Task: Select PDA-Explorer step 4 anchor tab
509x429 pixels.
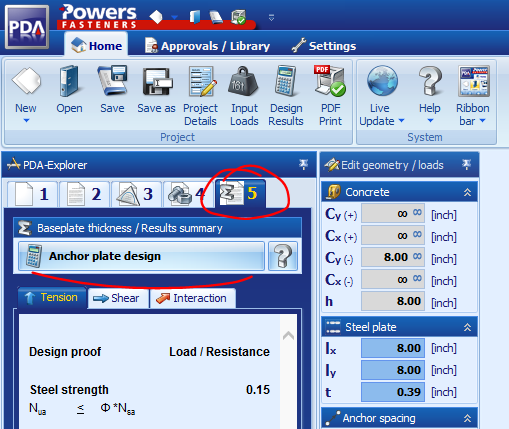Action: [x=187, y=194]
